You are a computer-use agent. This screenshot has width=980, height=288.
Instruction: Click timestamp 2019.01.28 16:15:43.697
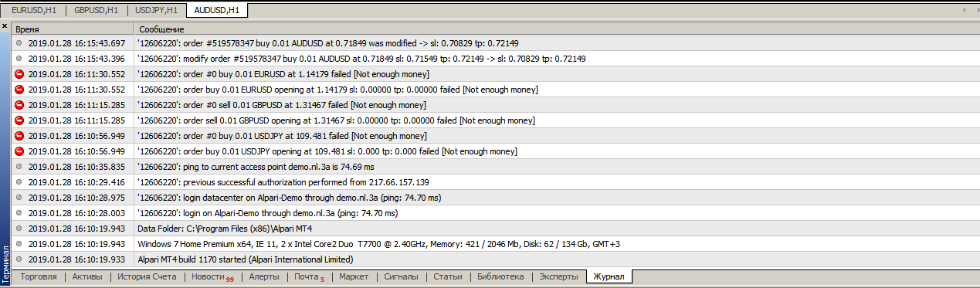[x=76, y=43]
